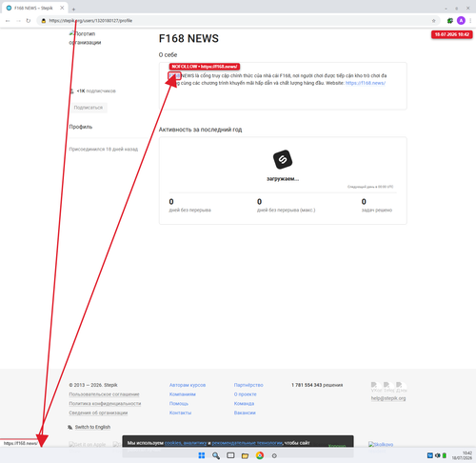The height and width of the screenshot is (463, 476).
Task: Open the Компаниям footer link
Action: pyautogui.click(x=183, y=394)
